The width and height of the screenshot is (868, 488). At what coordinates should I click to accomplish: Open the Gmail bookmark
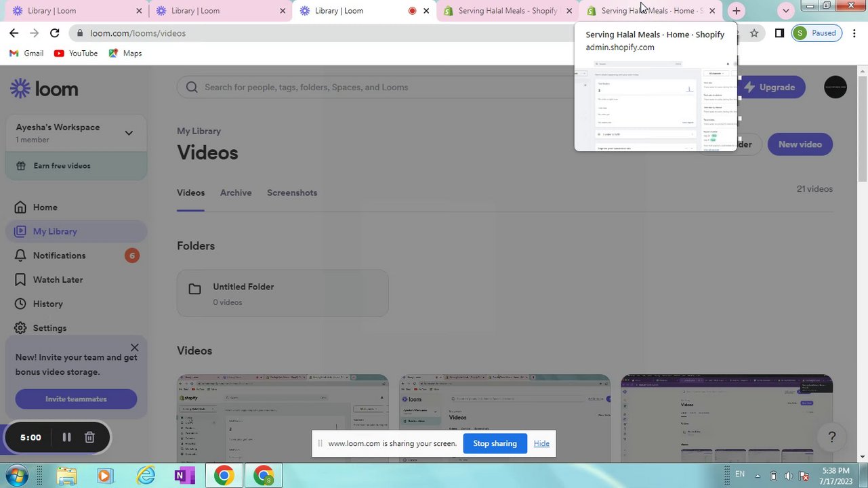(x=26, y=53)
